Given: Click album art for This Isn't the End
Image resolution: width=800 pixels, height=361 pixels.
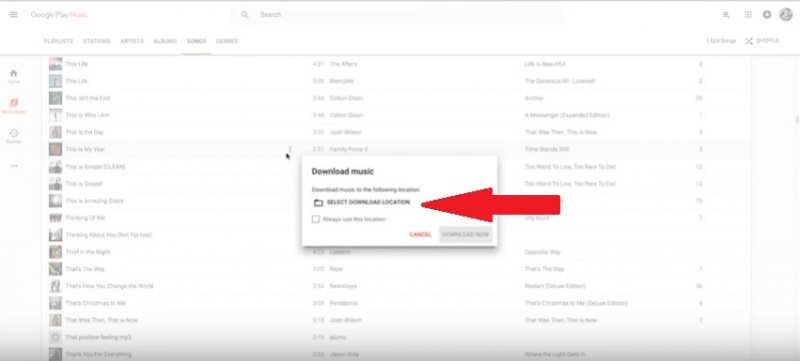Looking at the screenshot, I should coord(56,98).
